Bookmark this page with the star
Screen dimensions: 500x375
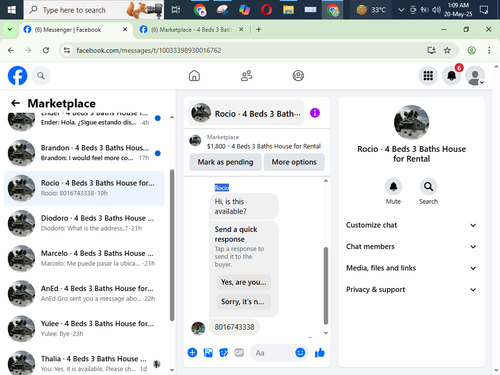(x=447, y=50)
